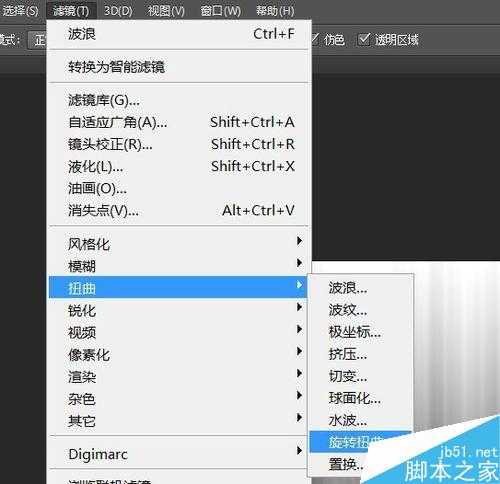
Task: Choose 球面化... distort filter
Action: pos(361,397)
